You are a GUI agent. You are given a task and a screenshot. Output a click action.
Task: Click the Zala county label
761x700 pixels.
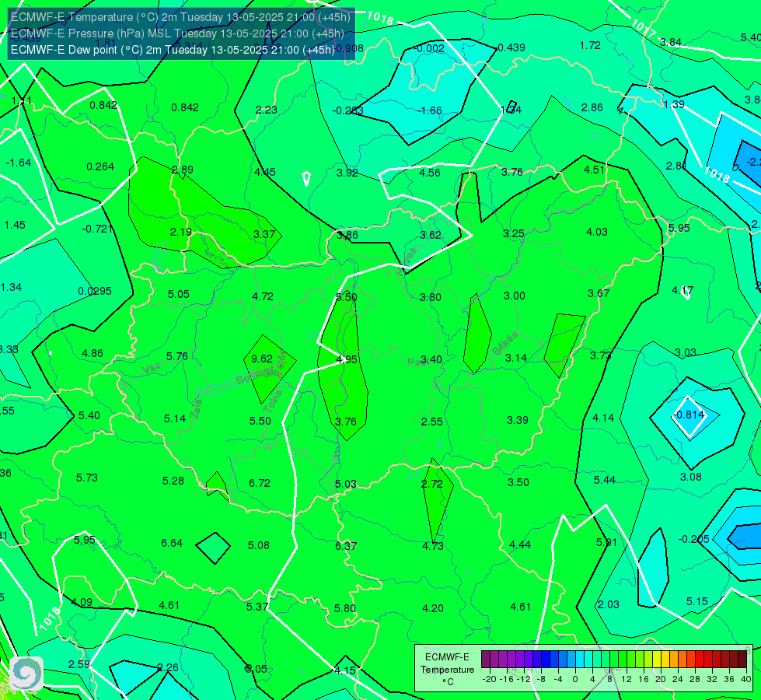click(196, 410)
